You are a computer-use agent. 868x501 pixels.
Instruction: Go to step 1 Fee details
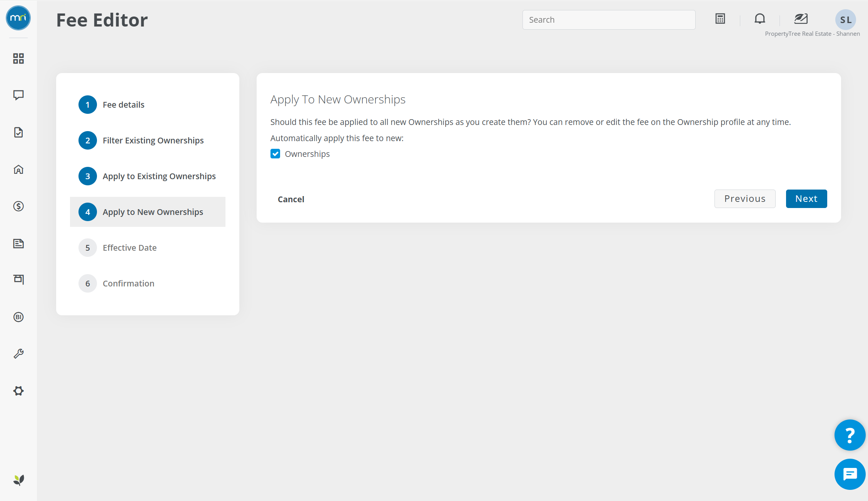[148, 105]
